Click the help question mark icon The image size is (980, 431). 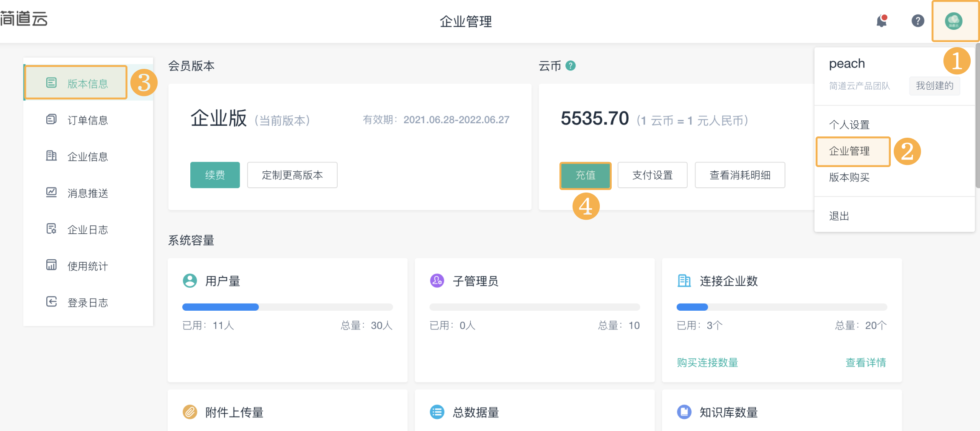(918, 21)
